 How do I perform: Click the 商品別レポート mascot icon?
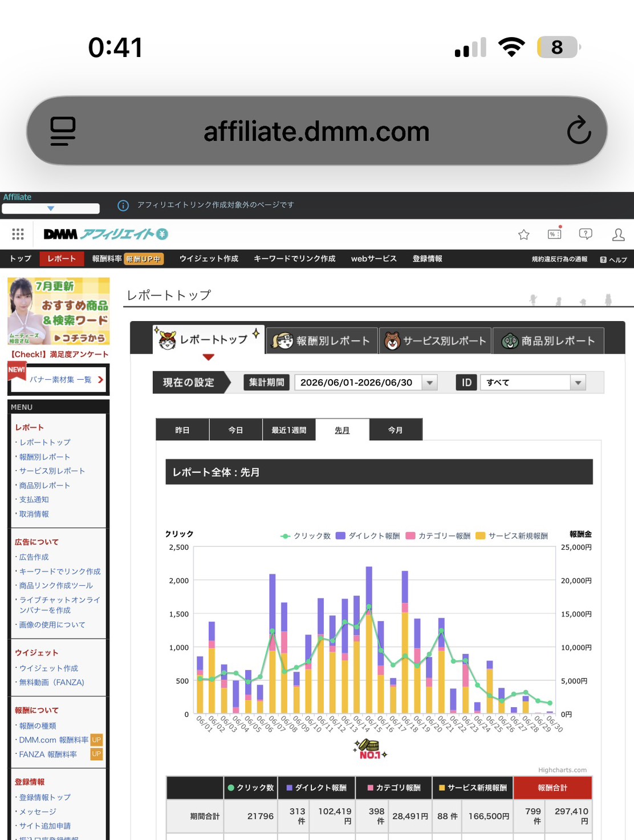coord(510,341)
